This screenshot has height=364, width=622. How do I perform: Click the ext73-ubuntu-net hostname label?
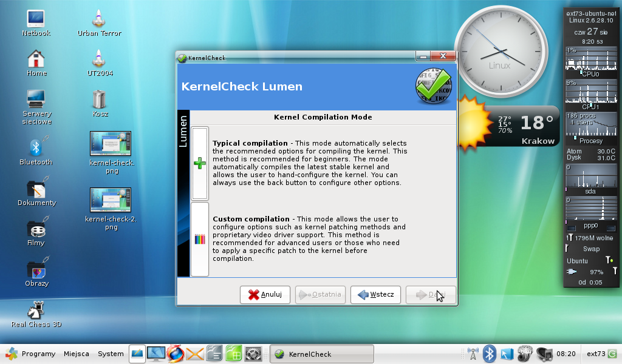pos(591,13)
